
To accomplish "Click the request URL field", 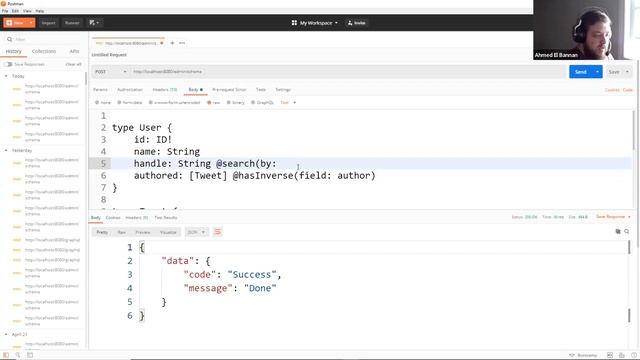I will point(347,72).
